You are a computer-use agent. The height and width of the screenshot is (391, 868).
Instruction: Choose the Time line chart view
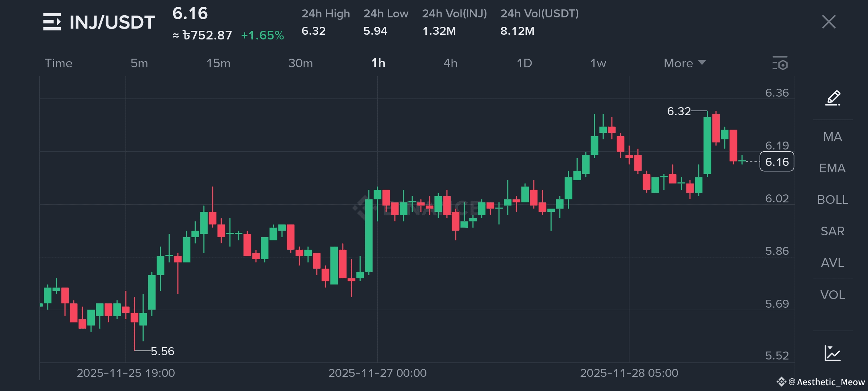tap(59, 63)
